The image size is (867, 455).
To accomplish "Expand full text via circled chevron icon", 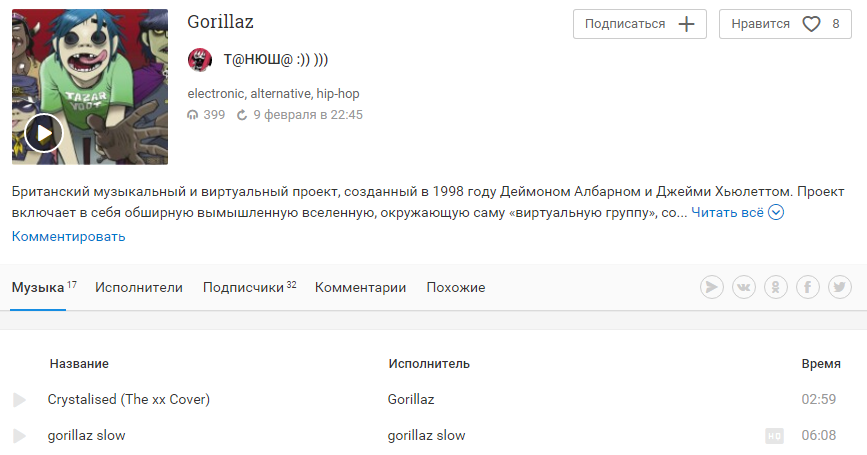I will [776, 212].
